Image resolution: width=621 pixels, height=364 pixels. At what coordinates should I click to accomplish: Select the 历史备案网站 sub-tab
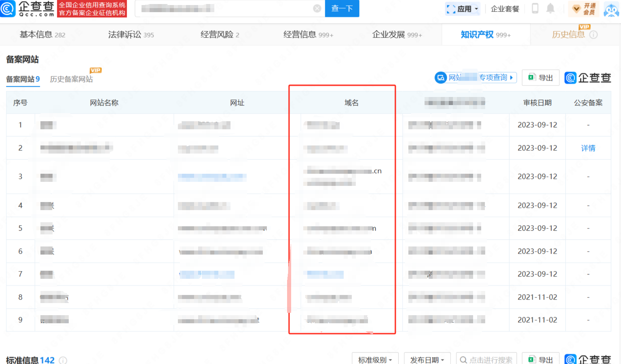pos(71,79)
